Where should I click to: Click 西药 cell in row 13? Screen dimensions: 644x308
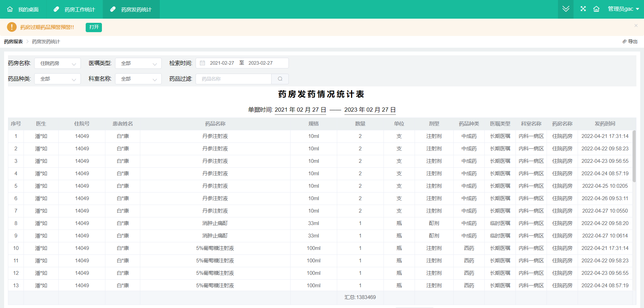[x=469, y=286]
